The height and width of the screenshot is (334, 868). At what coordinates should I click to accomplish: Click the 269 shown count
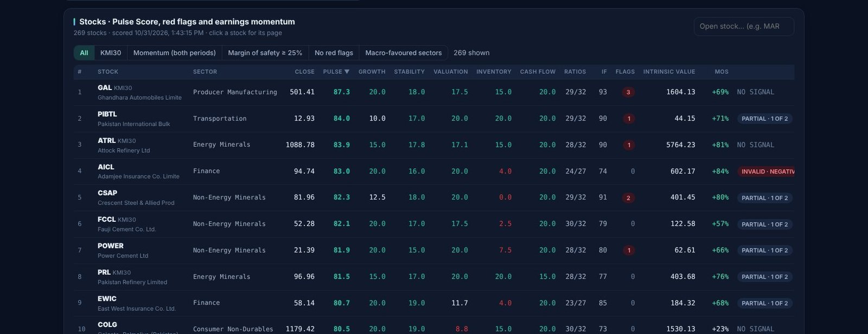pyautogui.click(x=471, y=53)
